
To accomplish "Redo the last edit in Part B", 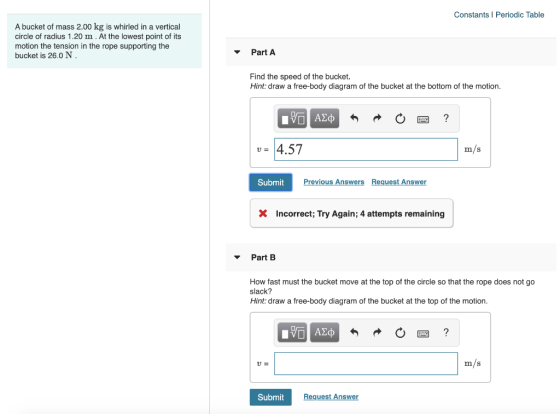I will [377, 333].
